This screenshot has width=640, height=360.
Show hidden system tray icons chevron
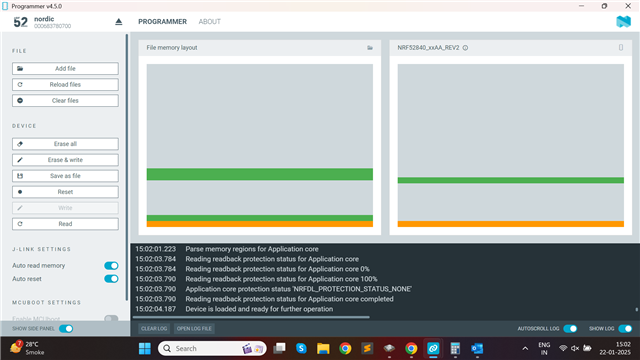point(525,348)
